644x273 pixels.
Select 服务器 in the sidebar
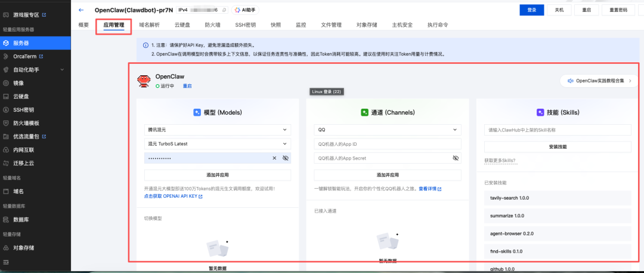tap(35, 43)
